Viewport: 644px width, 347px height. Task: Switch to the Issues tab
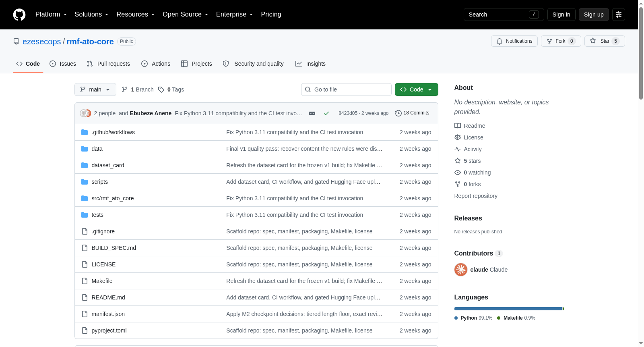[x=63, y=64]
